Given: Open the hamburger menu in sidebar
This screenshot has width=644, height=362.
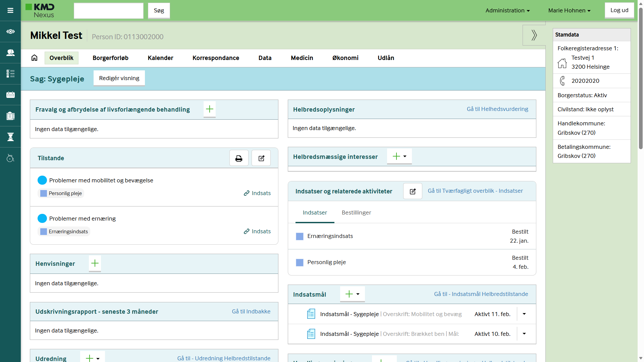Looking at the screenshot, I should pos(10,10).
